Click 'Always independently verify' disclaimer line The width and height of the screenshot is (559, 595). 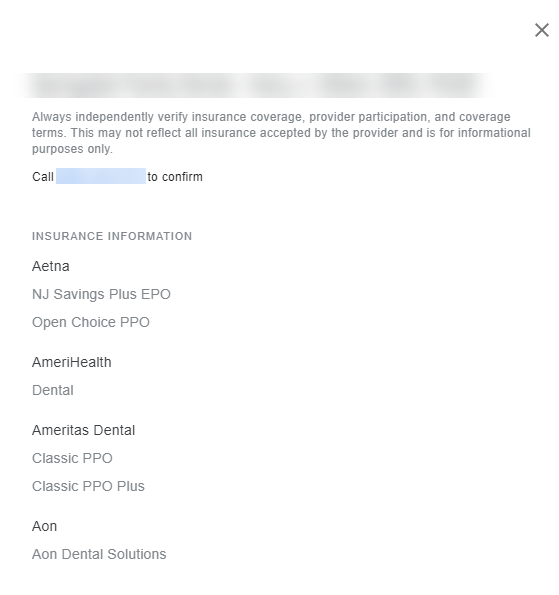[271, 117]
